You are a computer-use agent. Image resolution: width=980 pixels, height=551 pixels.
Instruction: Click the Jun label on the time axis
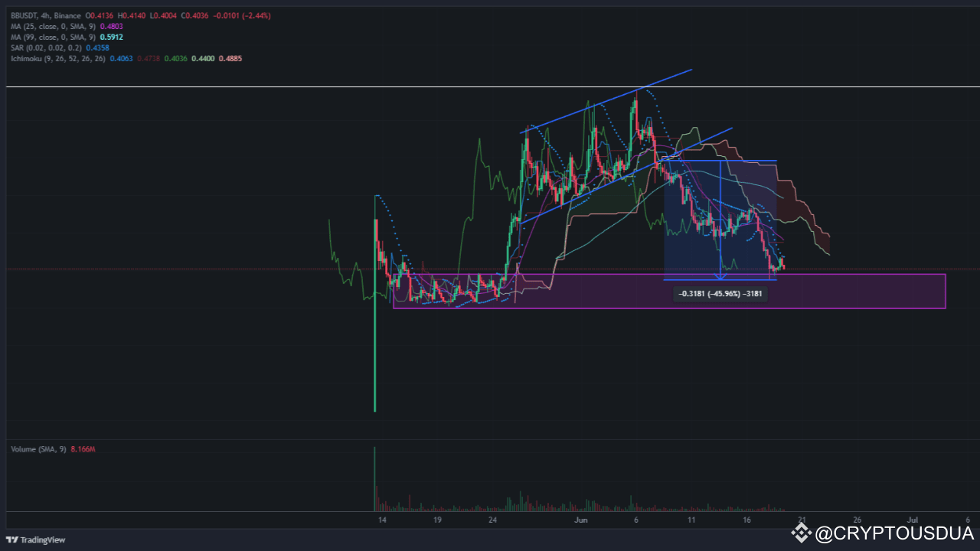pos(580,520)
